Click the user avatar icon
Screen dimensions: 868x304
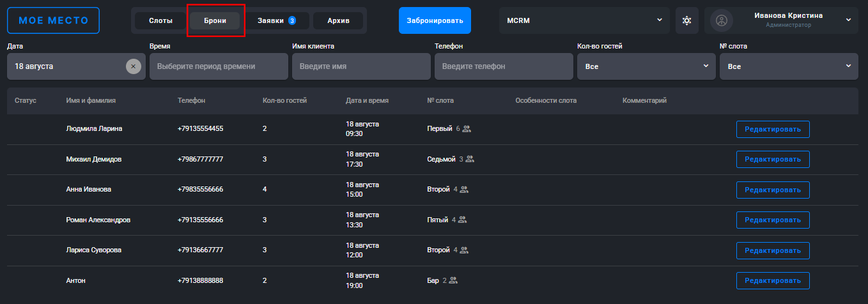pos(722,20)
